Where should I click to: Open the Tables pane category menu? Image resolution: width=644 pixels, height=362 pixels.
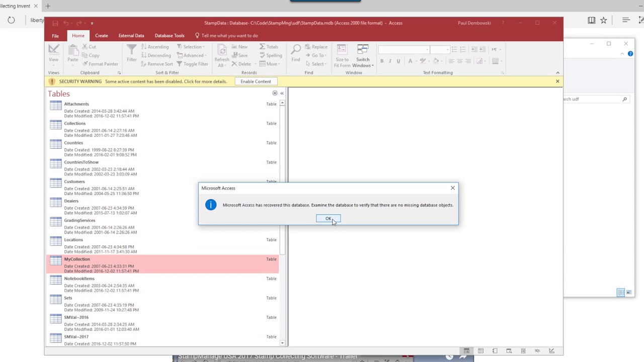[275, 93]
